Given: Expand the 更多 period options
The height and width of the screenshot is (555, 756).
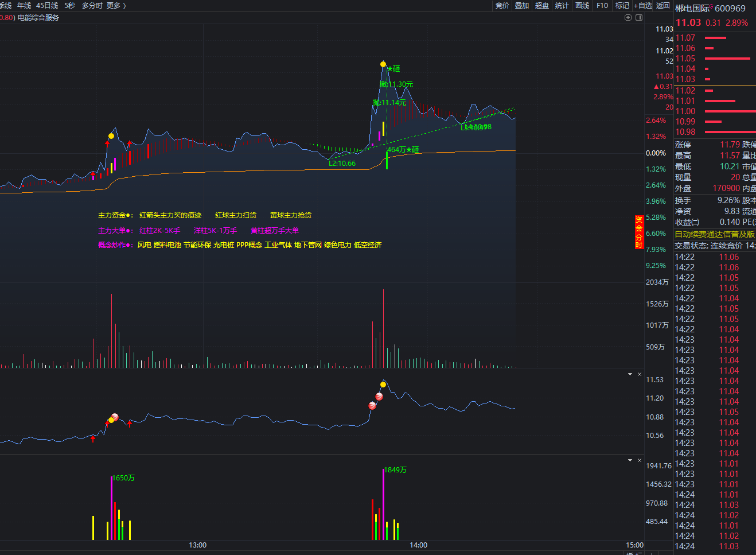Looking at the screenshot, I should click(116, 6).
